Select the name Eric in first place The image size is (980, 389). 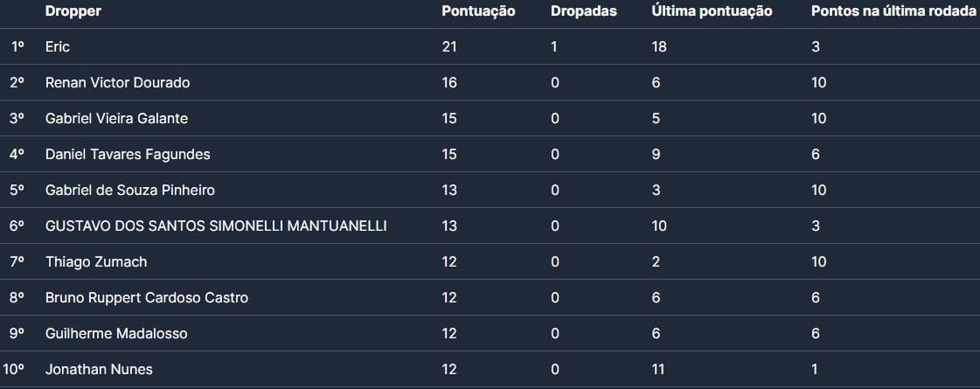58,46
